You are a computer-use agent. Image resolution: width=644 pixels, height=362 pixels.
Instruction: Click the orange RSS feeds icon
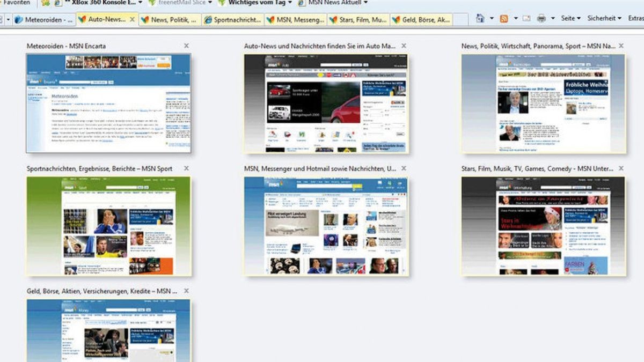point(504,19)
